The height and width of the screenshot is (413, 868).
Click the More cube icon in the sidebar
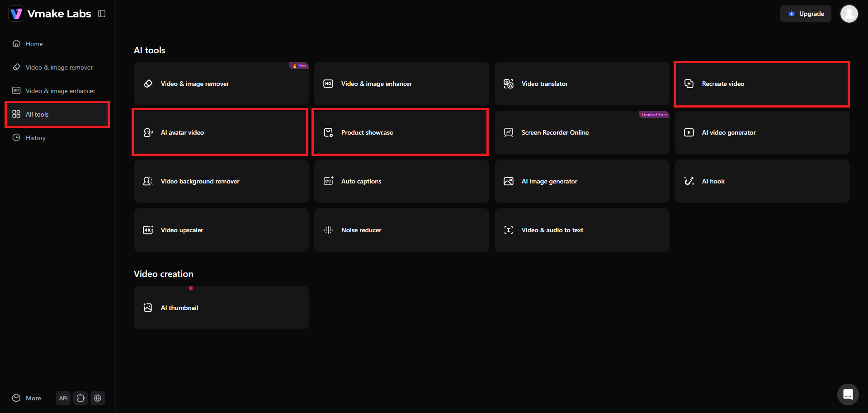pyautogui.click(x=16, y=398)
